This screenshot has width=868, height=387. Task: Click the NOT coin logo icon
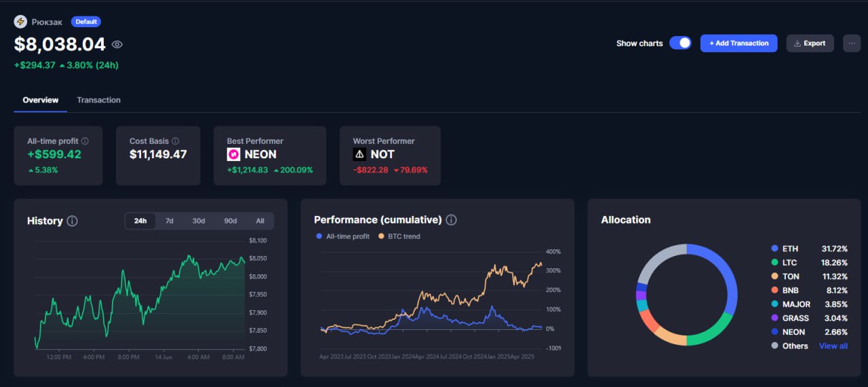pos(359,154)
